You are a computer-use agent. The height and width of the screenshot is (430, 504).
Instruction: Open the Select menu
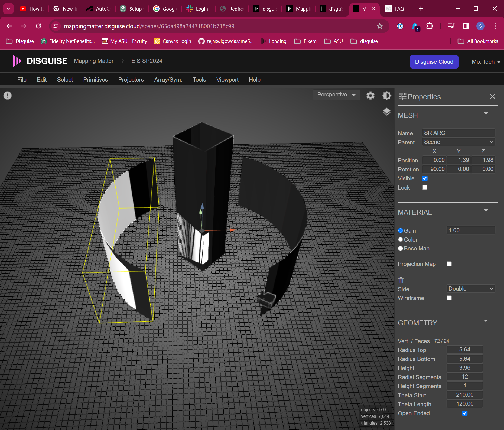(65, 80)
